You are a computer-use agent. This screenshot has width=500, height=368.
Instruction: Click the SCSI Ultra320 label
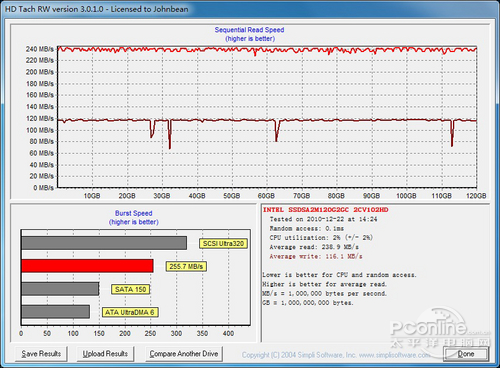[223, 244]
